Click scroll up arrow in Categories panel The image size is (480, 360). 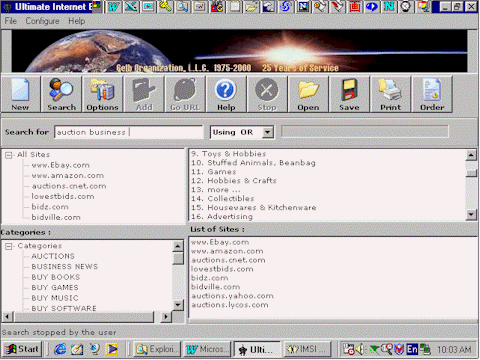tap(178, 247)
